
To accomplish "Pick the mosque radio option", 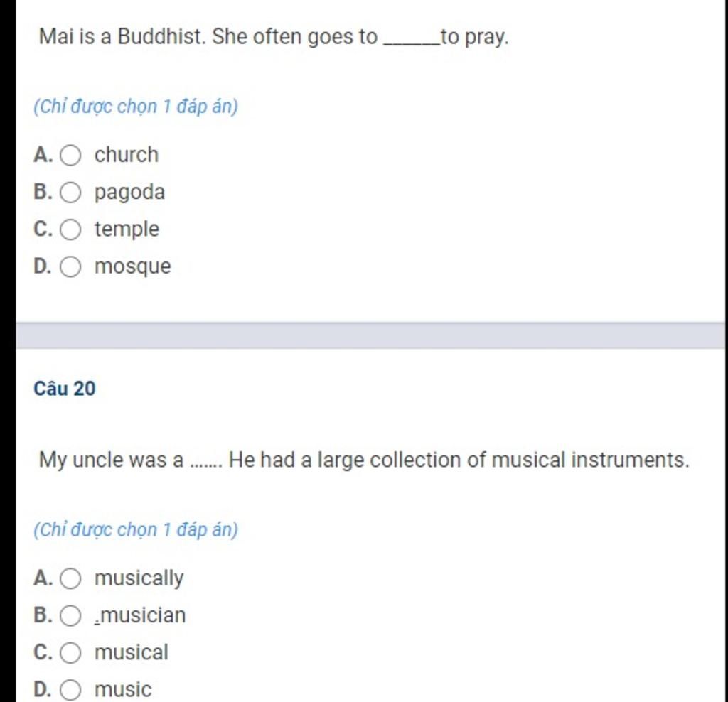I will (x=70, y=266).
